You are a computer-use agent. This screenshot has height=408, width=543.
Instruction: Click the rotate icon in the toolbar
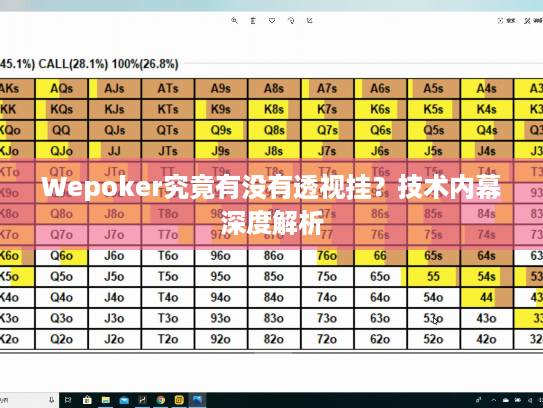pyautogui.click(x=291, y=21)
